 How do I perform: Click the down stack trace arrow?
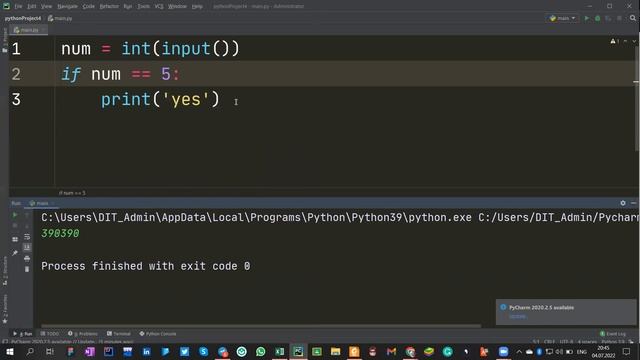point(27,226)
